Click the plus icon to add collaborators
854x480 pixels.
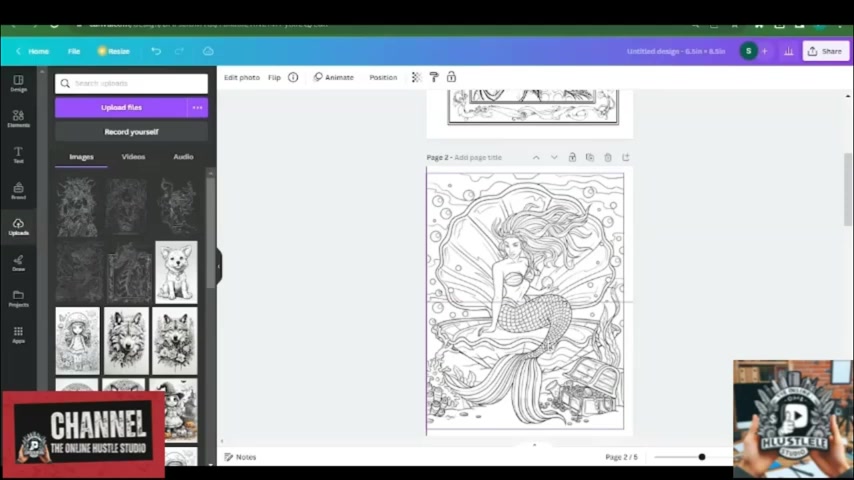coord(765,51)
